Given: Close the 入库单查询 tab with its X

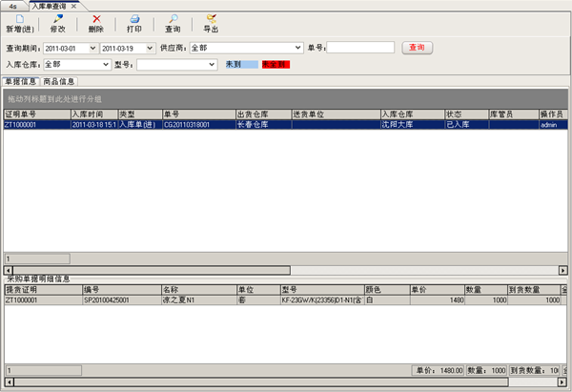Looking at the screenshot, I should [x=73, y=6].
